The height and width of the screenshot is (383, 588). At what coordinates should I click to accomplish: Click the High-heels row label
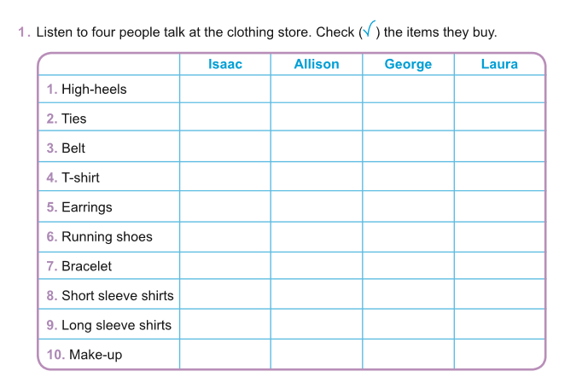[x=94, y=89]
